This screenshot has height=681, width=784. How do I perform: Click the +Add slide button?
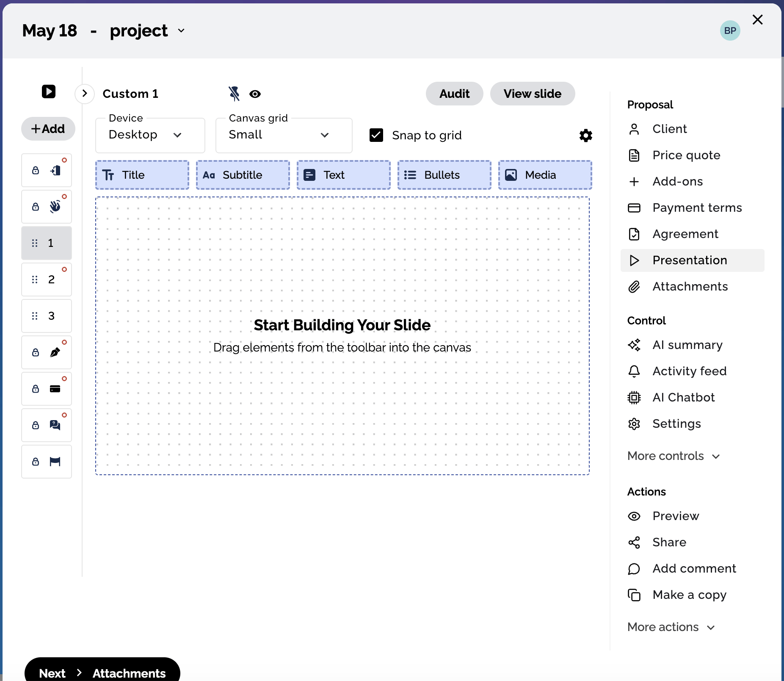click(x=48, y=129)
